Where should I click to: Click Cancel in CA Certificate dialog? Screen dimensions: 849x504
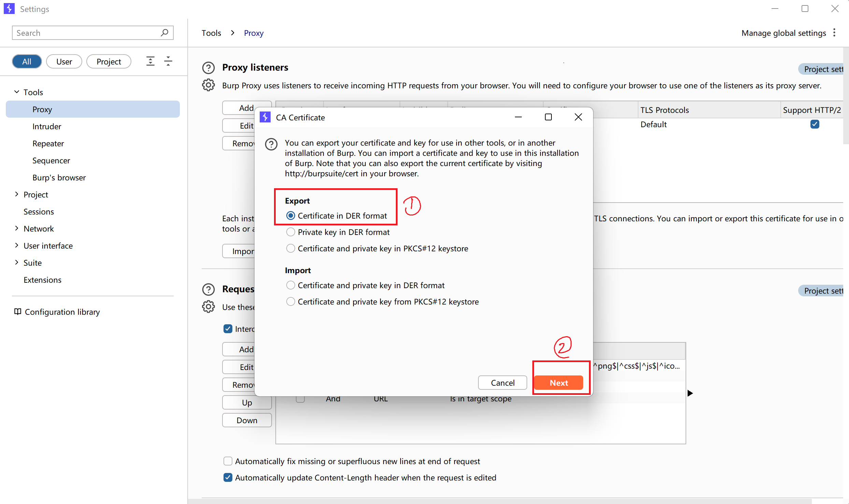[x=502, y=383]
